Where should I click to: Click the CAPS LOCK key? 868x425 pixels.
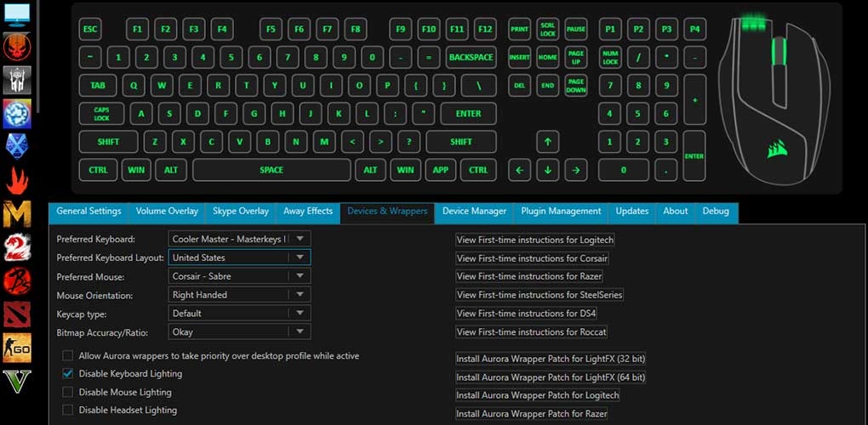point(102,114)
